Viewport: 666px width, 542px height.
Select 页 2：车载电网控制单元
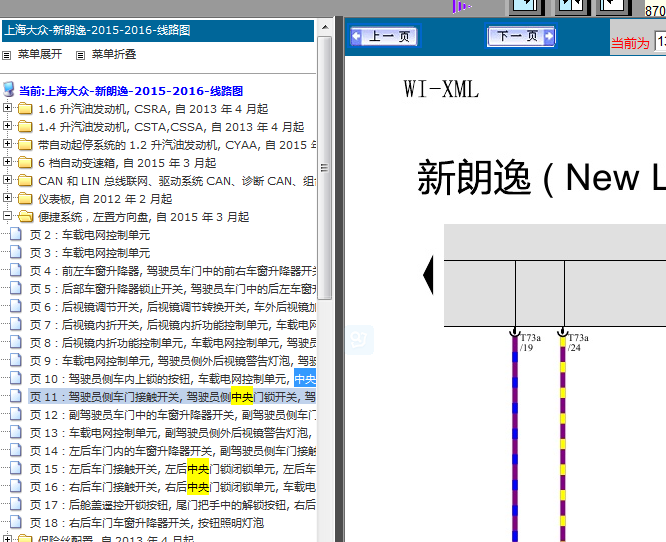90,235
